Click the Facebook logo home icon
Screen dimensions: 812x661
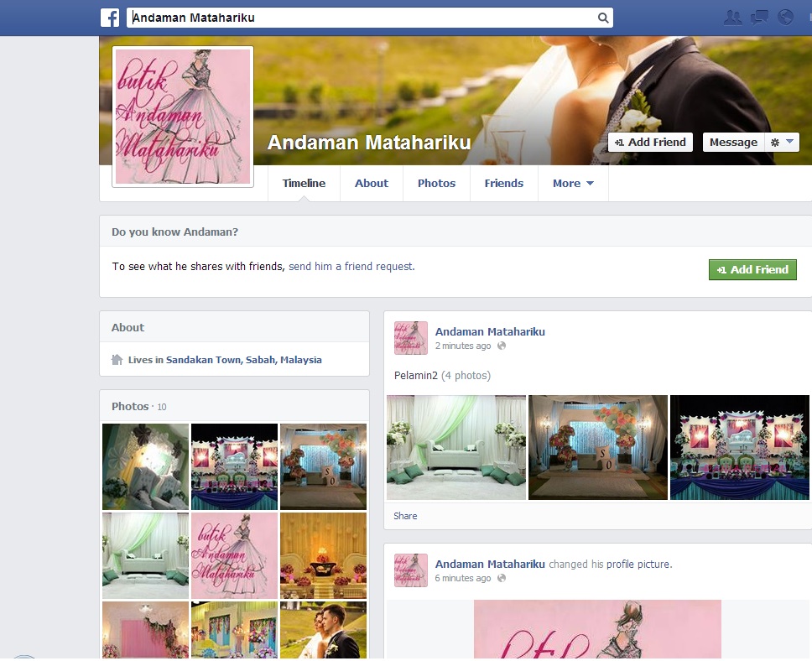click(110, 18)
